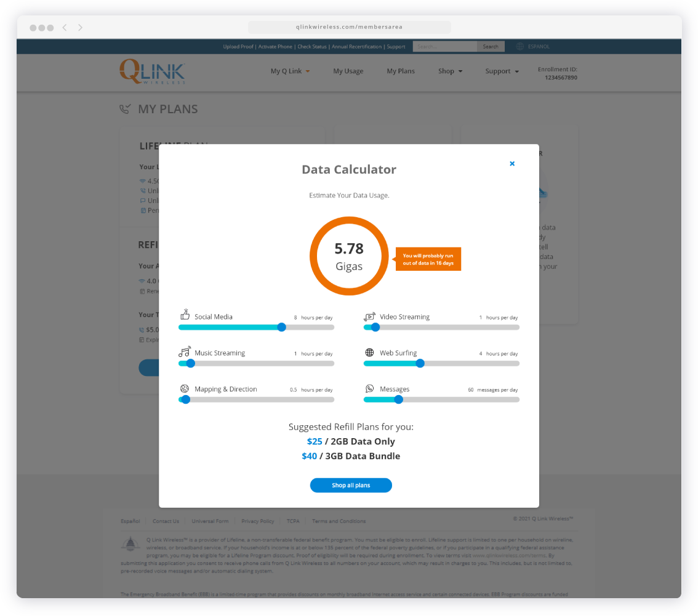Switch language via ESPANOL link

[539, 46]
